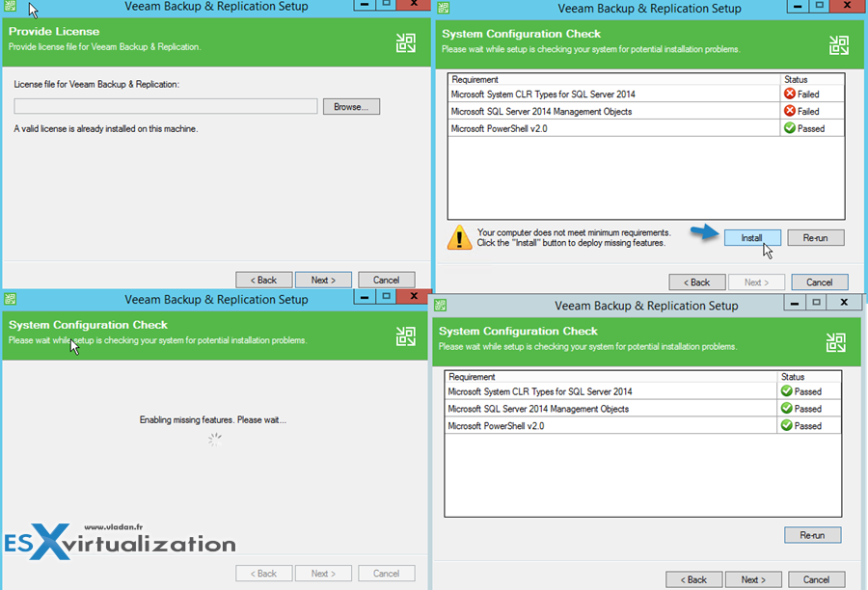Click the license file path field

(x=166, y=106)
